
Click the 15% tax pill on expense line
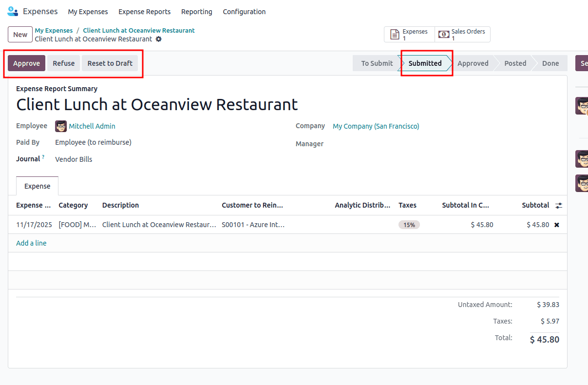(x=409, y=225)
